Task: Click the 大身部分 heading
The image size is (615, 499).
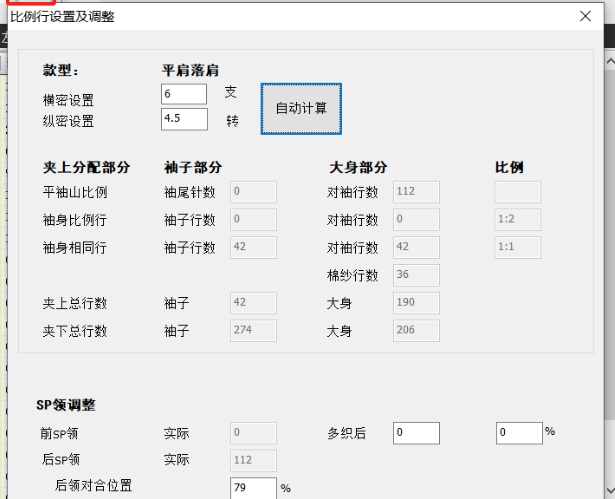Action: 358,168
